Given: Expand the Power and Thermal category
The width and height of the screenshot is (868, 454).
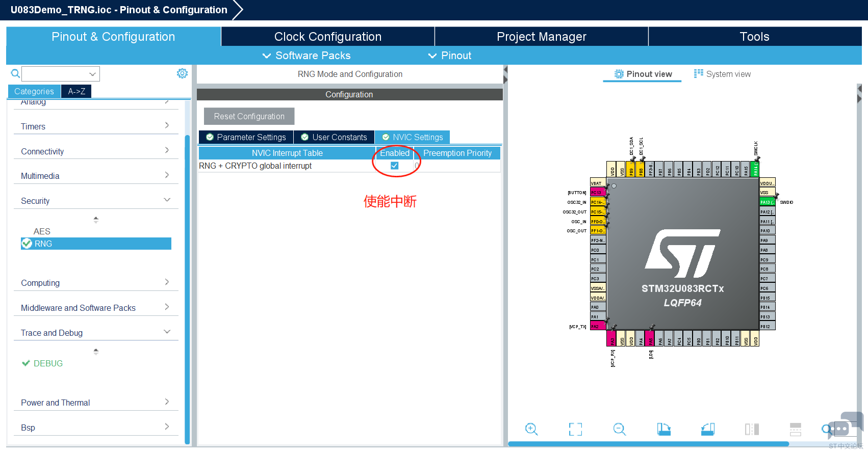Looking at the screenshot, I should pos(96,403).
